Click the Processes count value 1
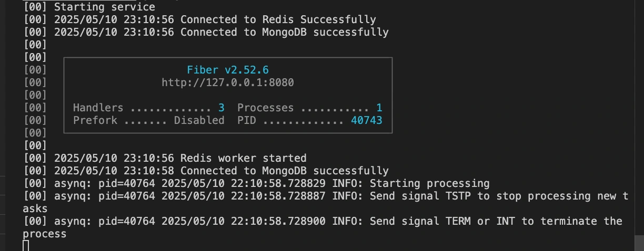Image resolution: width=644 pixels, height=251 pixels. [379, 108]
